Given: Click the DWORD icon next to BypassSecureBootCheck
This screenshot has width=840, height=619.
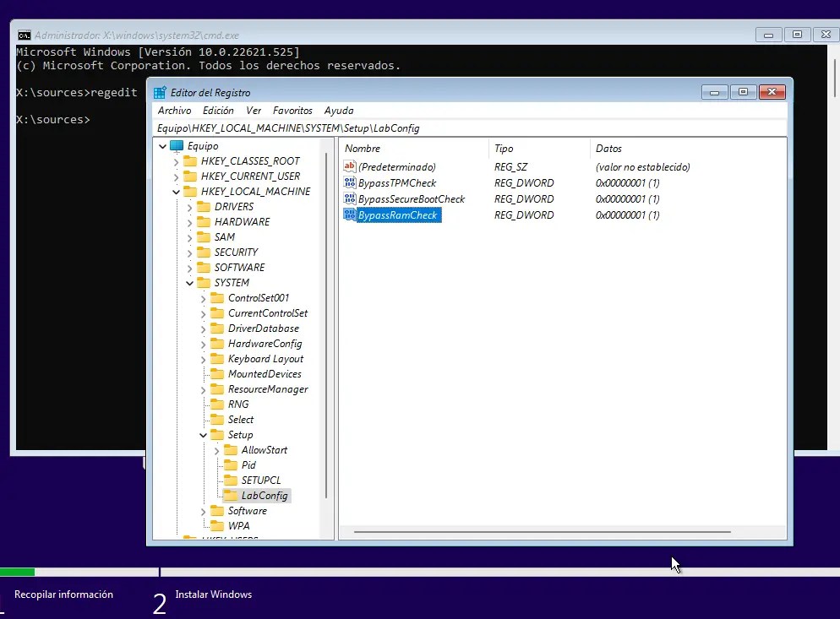Looking at the screenshot, I should 349,198.
